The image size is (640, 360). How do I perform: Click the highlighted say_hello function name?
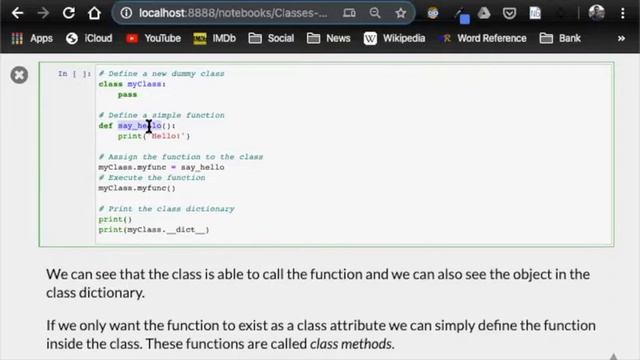140,126
